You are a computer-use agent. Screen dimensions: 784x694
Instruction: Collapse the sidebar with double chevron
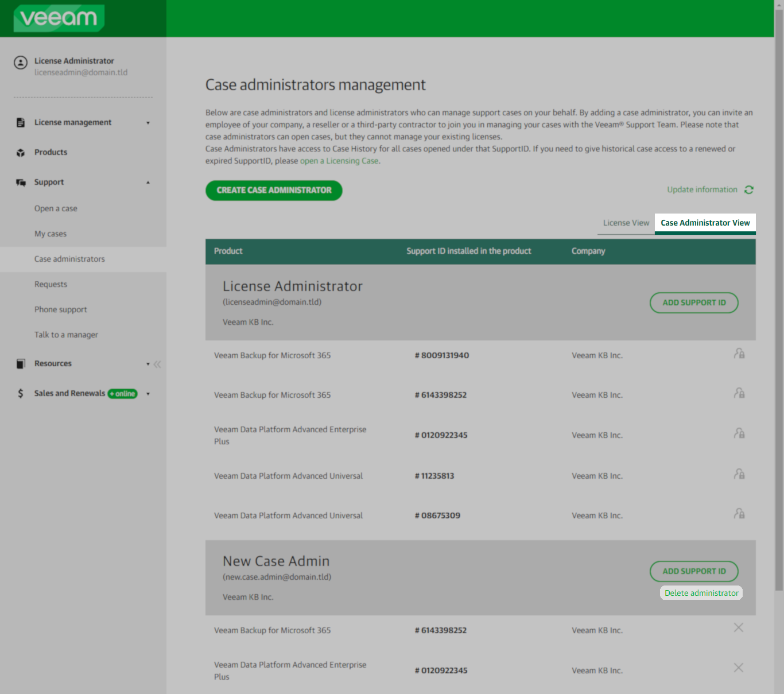[157, 364]
